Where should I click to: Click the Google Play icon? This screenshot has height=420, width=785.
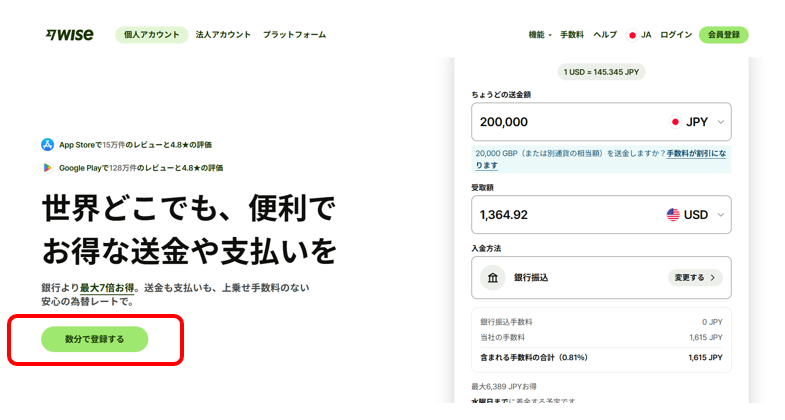[47, 168]
